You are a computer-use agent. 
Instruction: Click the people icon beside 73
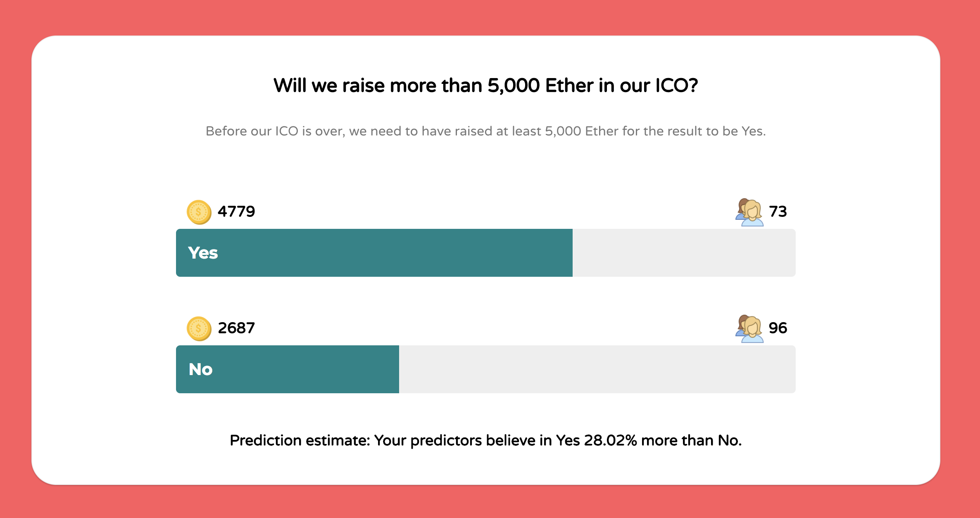(749, 212)
